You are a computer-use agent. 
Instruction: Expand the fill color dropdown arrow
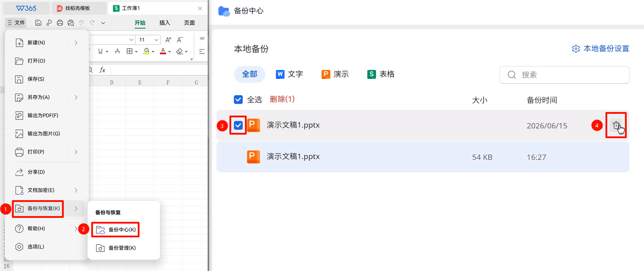pyautogui.click(x=153, y=52)
